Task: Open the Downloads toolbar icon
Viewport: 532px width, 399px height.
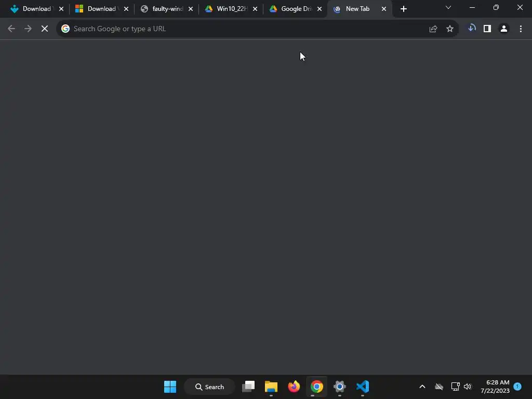Action: (x=472, y=29)
